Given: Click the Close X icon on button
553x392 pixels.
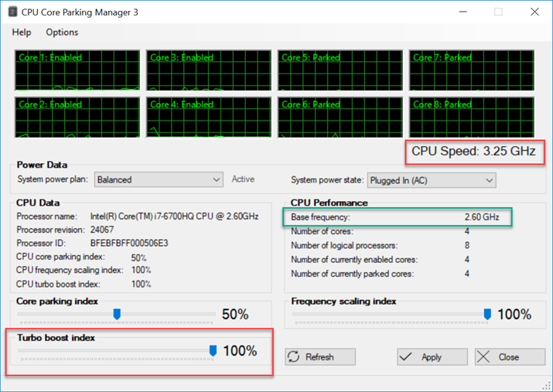Looking at the screenshot, I should (483, 356).
